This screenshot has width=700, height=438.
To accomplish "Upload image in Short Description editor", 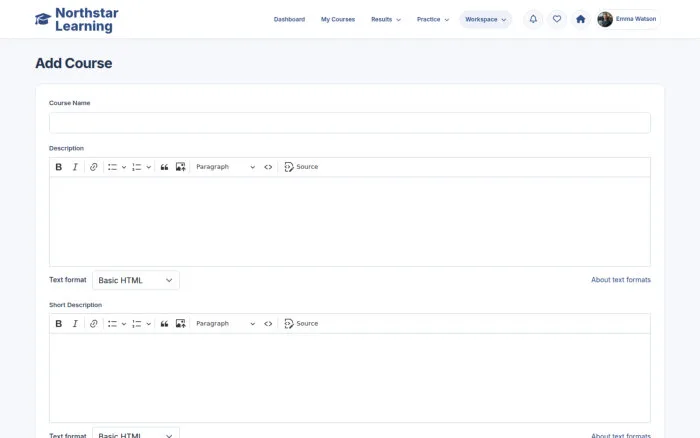I will [x=180, y=324].
